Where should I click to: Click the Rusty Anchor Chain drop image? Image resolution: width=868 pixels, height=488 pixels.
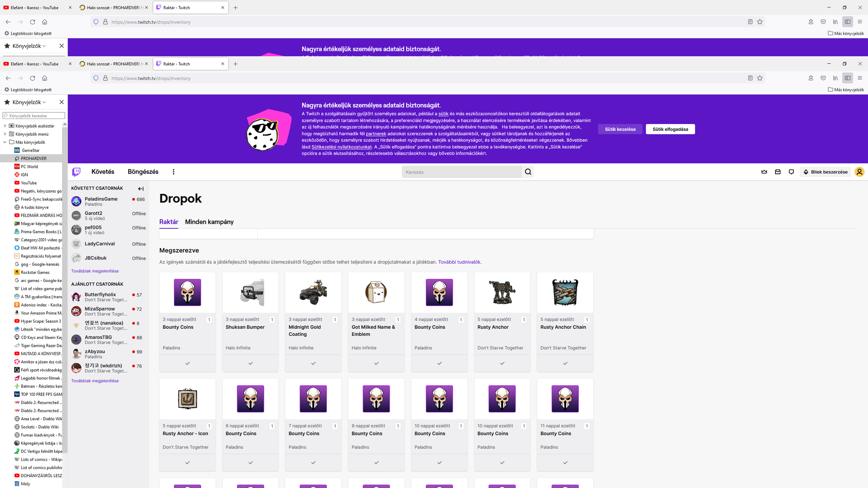tap(565, 292)
